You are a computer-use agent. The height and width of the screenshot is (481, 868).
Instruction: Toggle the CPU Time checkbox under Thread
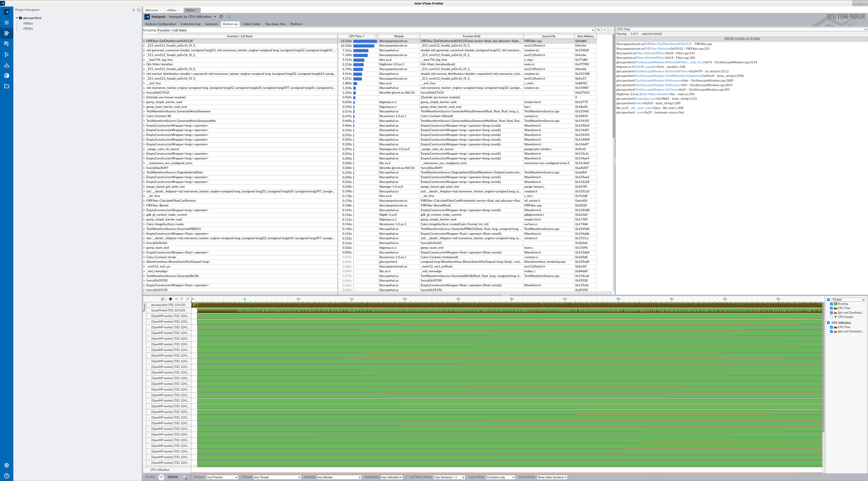point(831,308)
